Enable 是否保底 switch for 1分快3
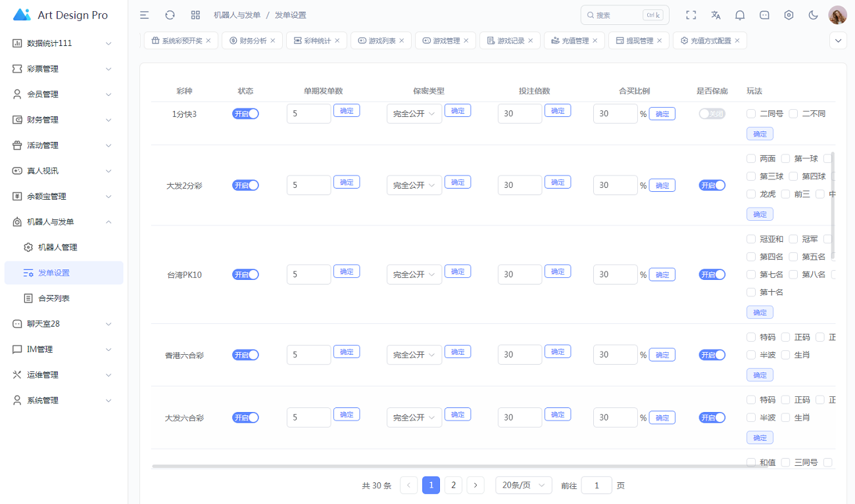Viewport: 855px width, 504px height. (712, 114)
